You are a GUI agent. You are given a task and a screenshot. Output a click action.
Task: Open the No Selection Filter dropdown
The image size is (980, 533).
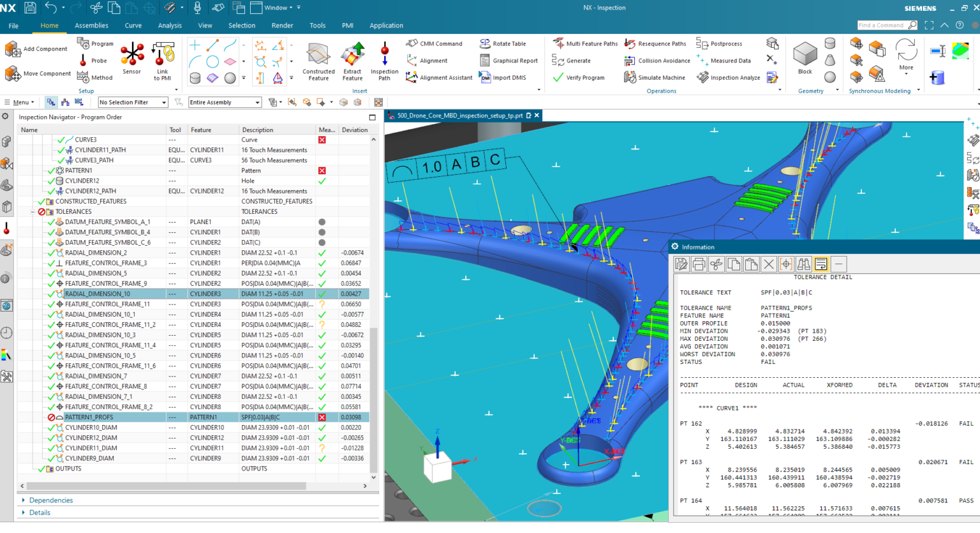132,101
